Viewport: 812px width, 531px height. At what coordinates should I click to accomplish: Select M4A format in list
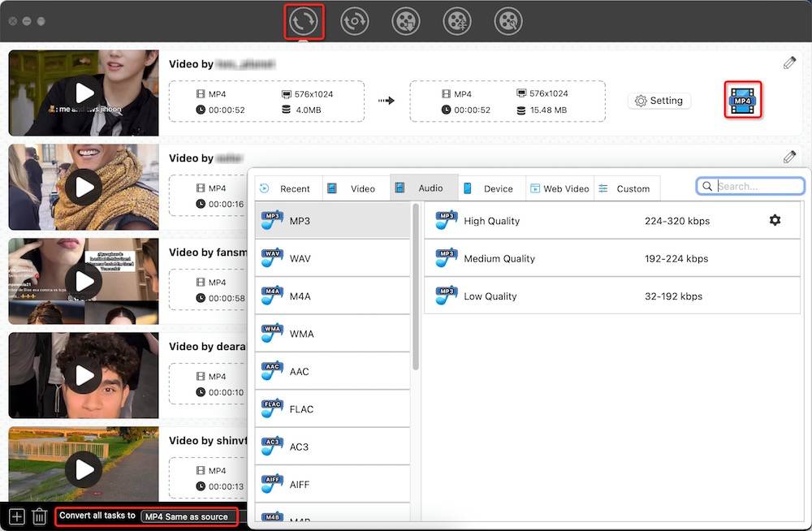coord(332,296)
